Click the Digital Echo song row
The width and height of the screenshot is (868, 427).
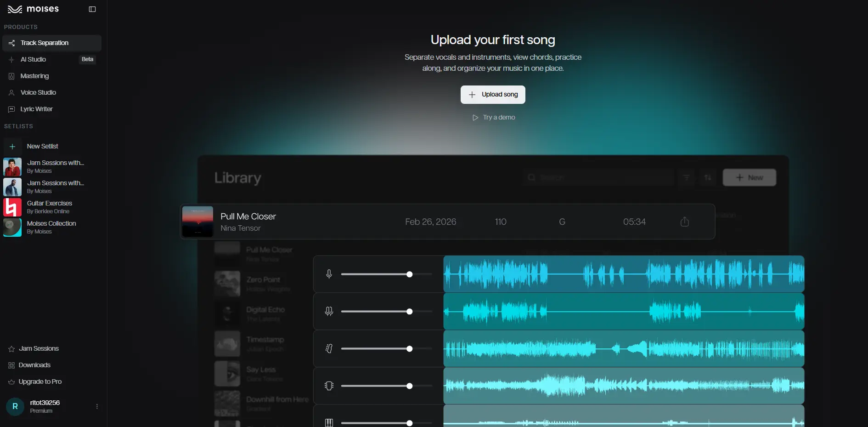tap(263, 313)
